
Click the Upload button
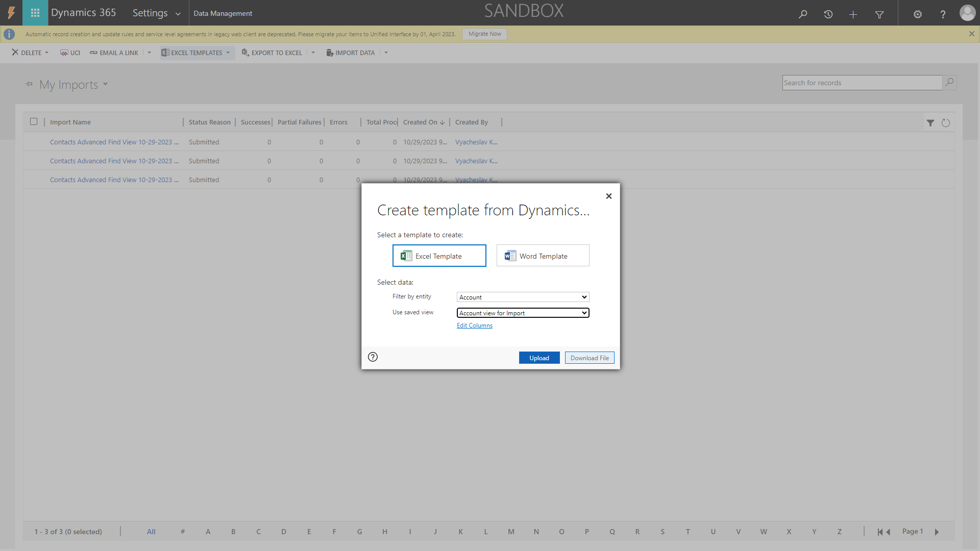540,358
